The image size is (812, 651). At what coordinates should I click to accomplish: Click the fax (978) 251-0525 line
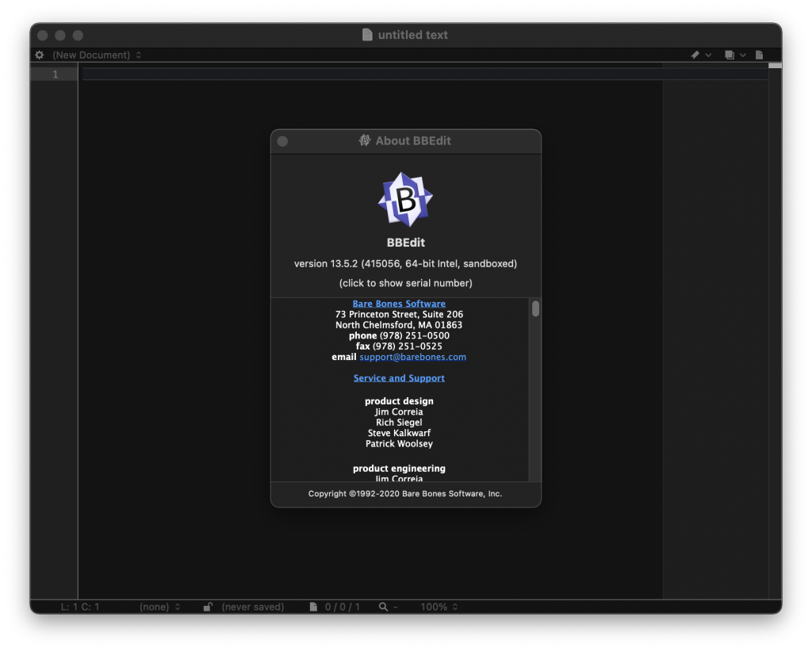399,346
